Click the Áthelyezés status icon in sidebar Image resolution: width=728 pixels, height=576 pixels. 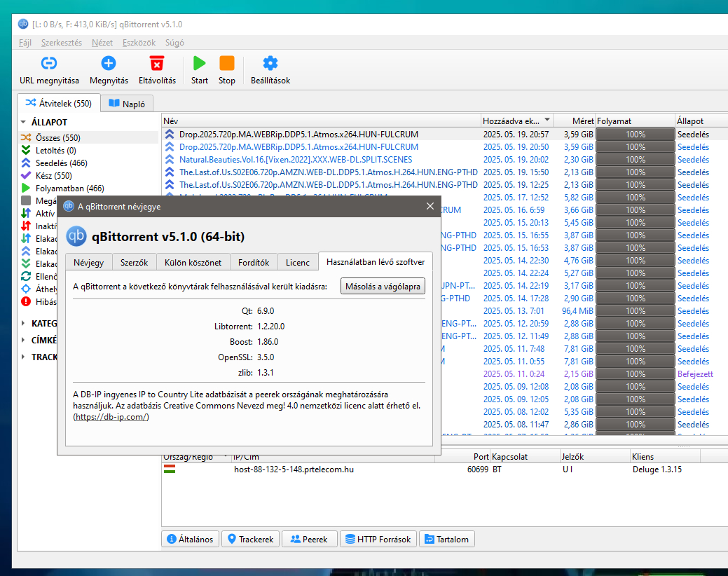(x=26, y=289)
